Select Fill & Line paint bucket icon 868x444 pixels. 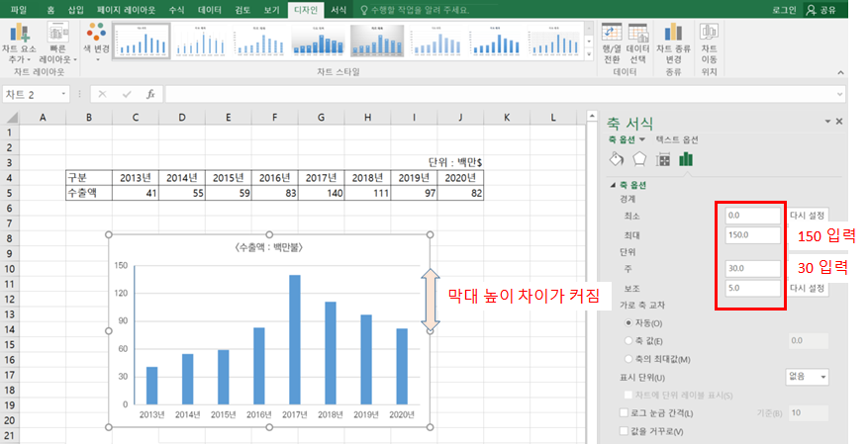coord(617,159)
